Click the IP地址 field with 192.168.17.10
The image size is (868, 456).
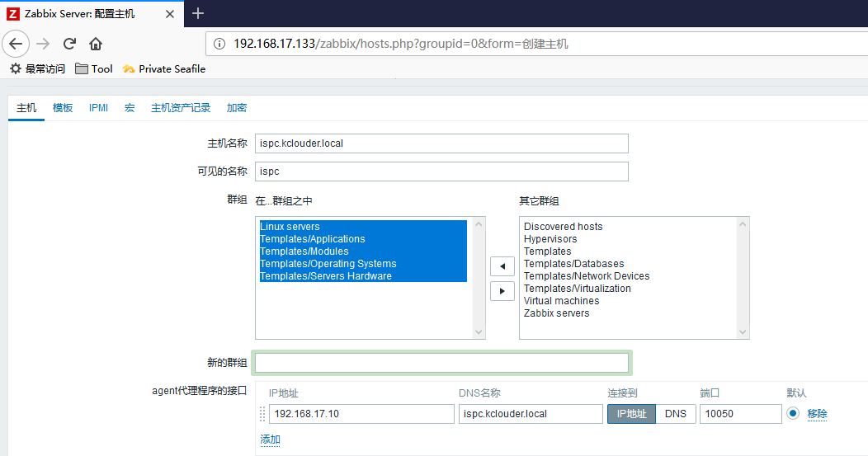point(361,414)
